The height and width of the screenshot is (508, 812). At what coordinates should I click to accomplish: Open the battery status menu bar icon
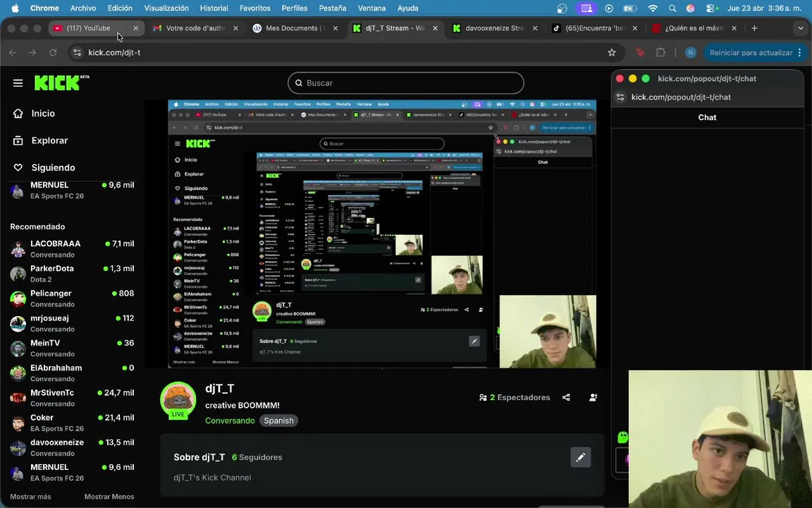(629, 8)
